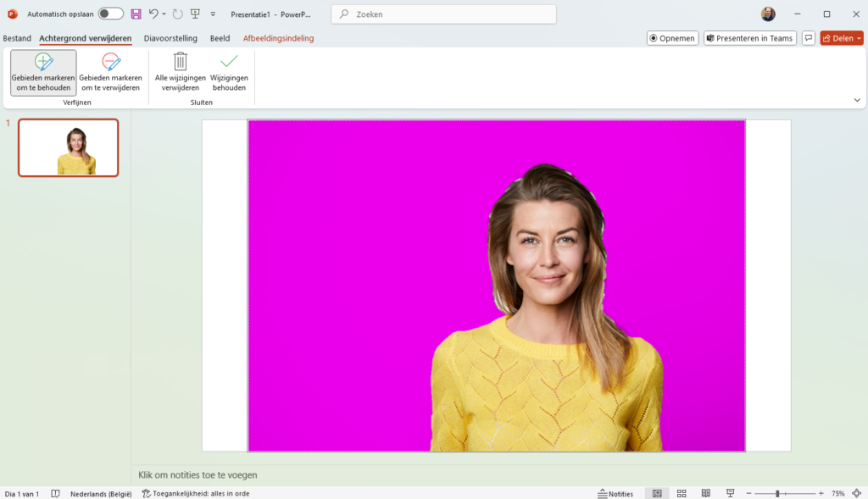Open the Diavoorstelling tab
Viewport: 868px width, 499px height.
pos(170,38)
